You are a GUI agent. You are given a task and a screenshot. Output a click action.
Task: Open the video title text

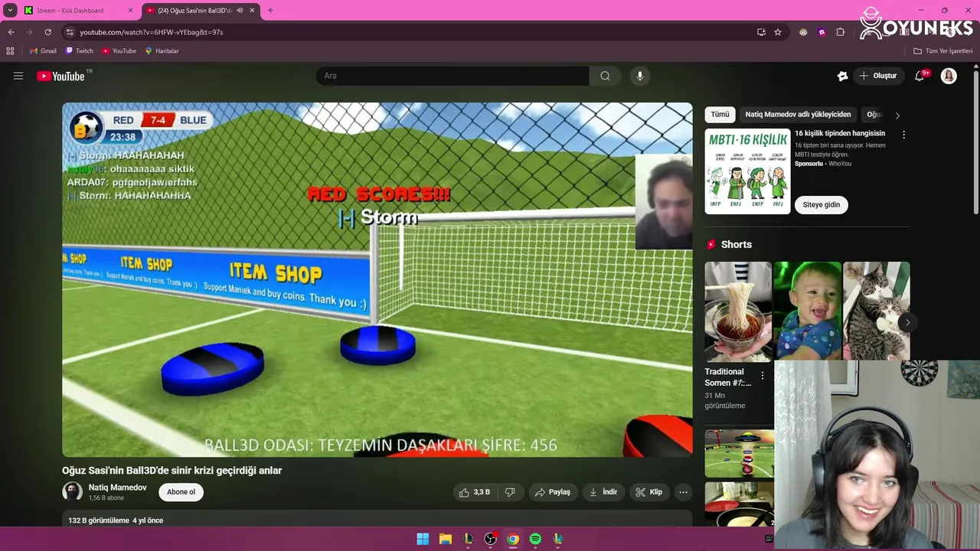(x=172, y=471)
